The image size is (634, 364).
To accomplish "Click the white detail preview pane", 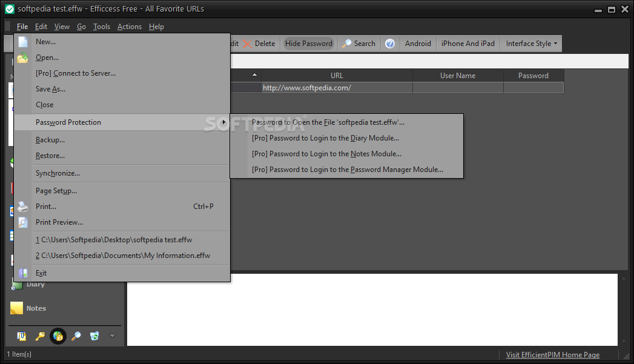I will tap(372, 309).
